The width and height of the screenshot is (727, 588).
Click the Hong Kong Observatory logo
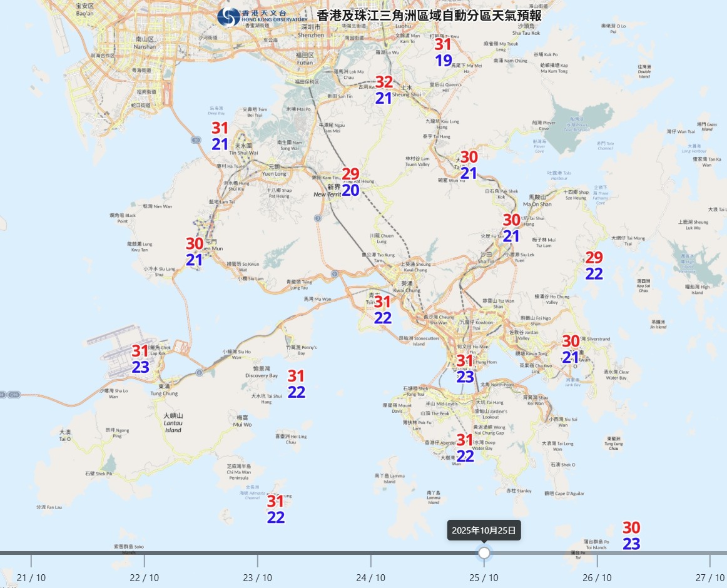[x=228, y=17]
